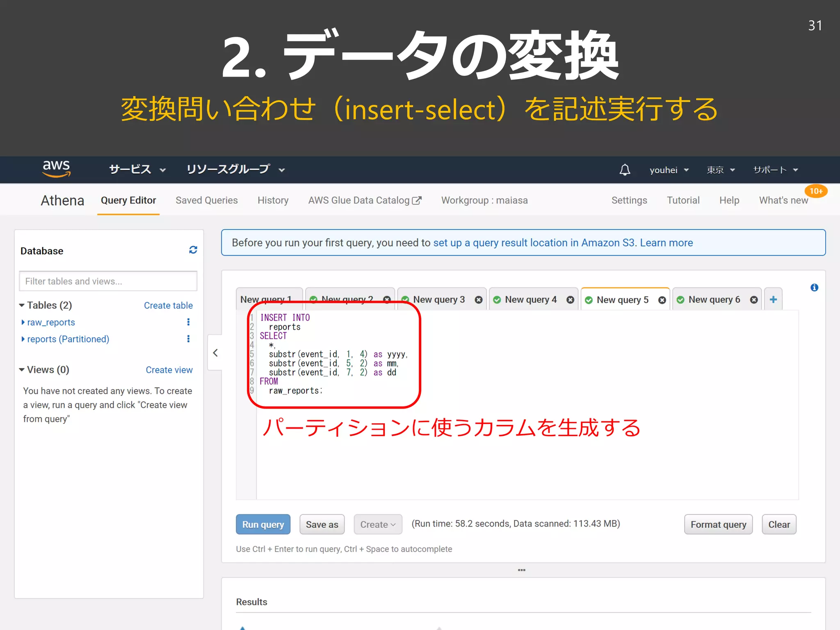Open Settings
This screenshot has width=840, height=630.
click(629, 200)
